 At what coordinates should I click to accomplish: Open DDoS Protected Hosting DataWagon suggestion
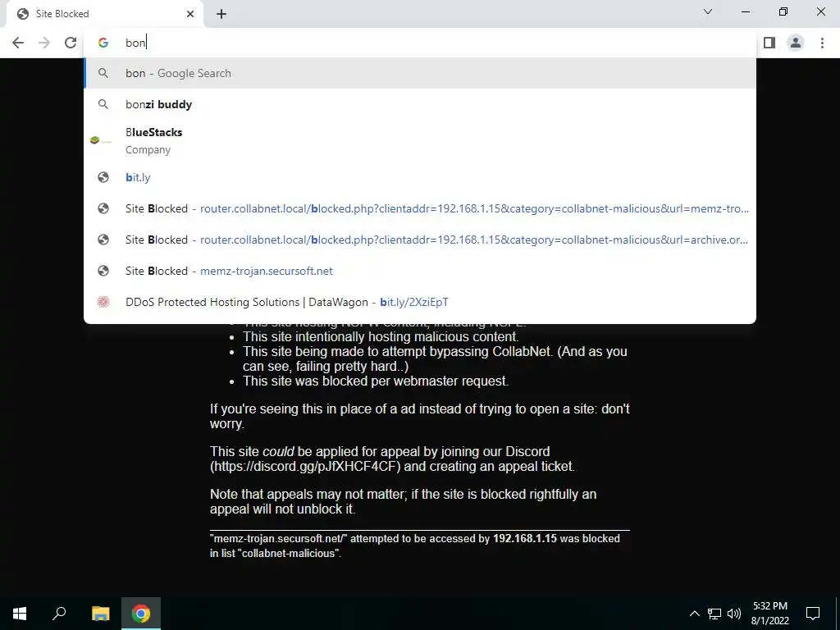tap(420, 302)
